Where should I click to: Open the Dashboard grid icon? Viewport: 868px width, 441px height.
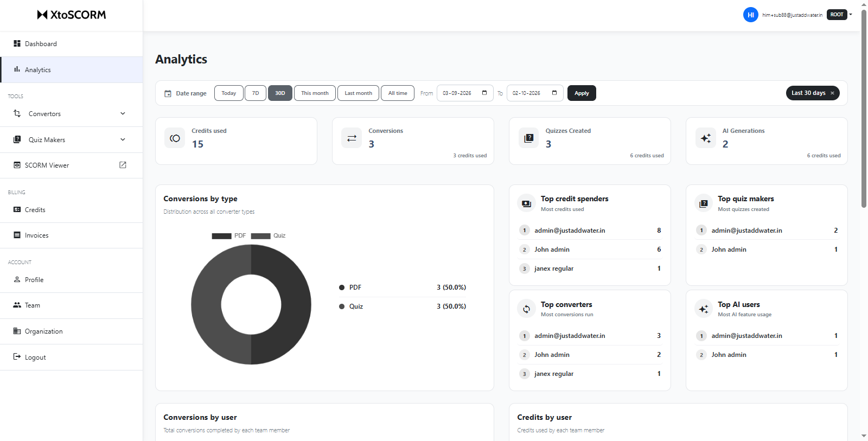click(x=17, y=43)
